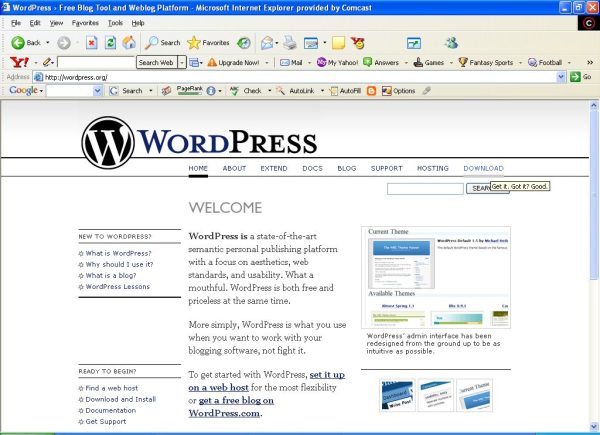The width and height of the screenshot is (600, 435).
Task: Click the Yahoo pencil highlighter icon
Action: (x=47, y=62)
